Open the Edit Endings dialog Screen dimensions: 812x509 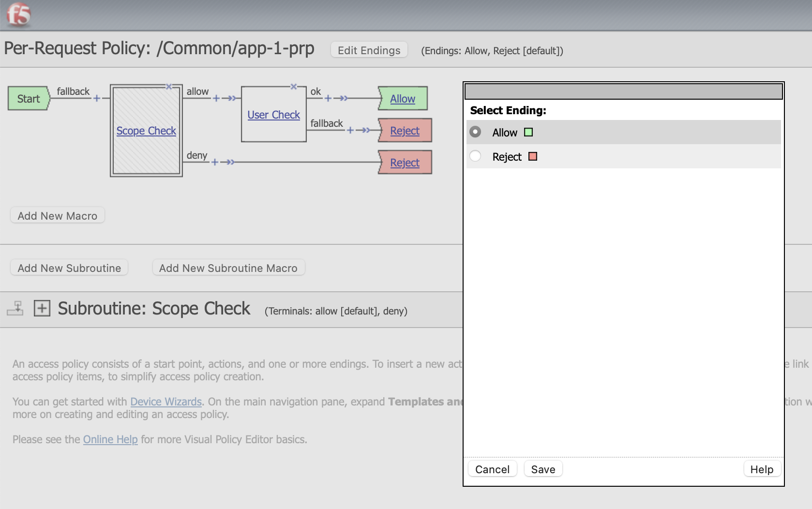[369, 50]
